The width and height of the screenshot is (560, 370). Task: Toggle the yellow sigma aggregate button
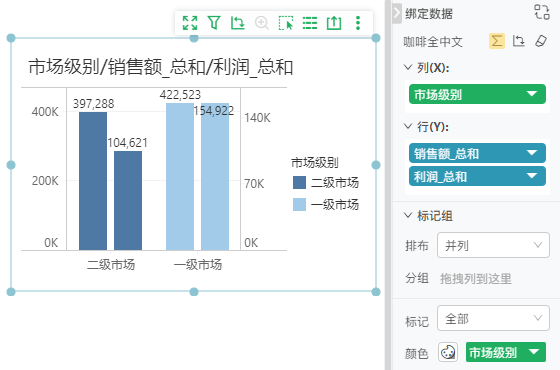(497, 41)
